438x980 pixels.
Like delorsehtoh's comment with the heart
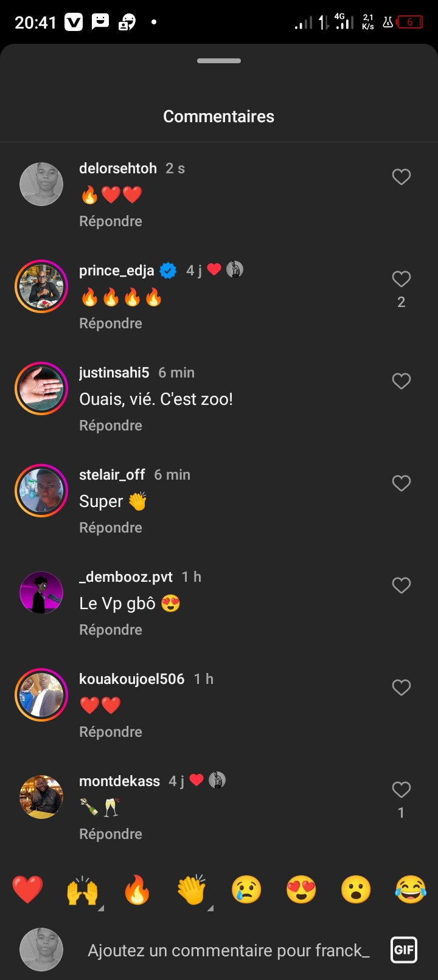pyautogui.click(x=401, y=177)
